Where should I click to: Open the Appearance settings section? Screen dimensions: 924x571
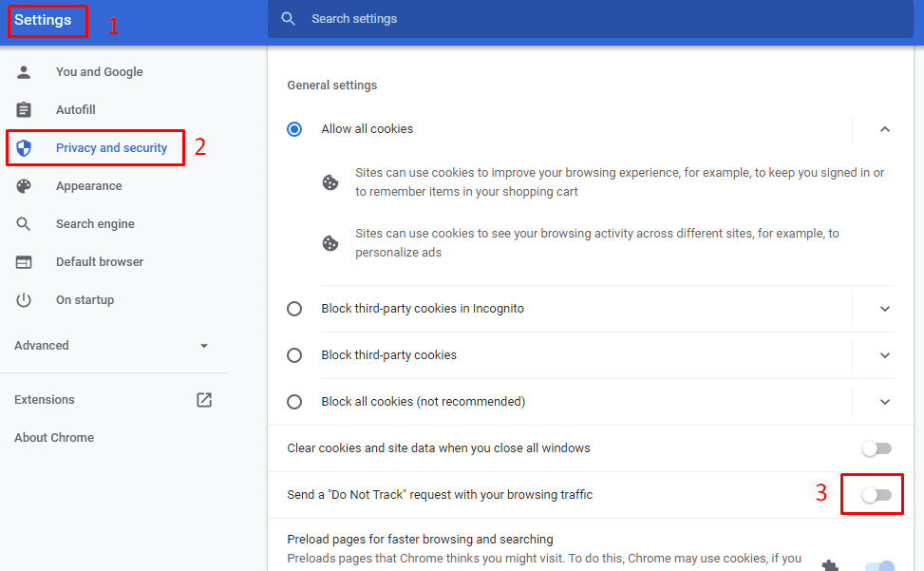coord(88,186)
